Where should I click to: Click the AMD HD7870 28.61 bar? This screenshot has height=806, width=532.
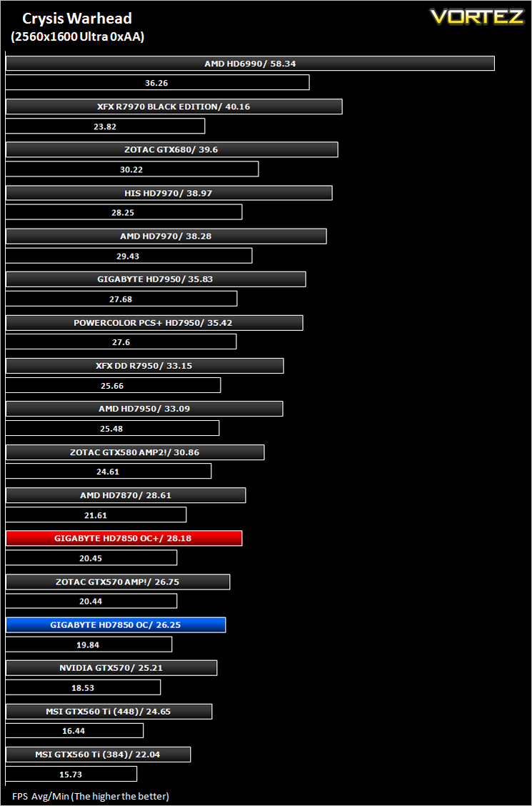(x=126, y=495)
